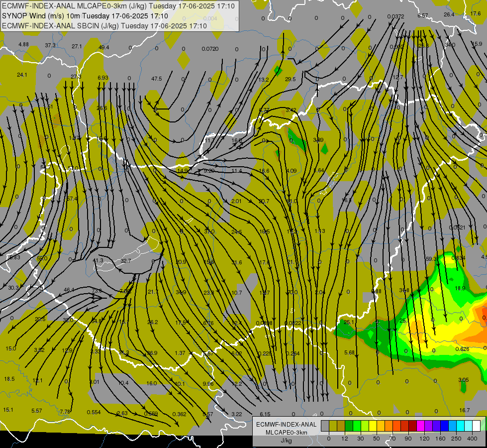The height and width of the screenshot is (448, 487).
Task: Click the map value 2.01
Action: pyautogui.click(x=236, y=201)
